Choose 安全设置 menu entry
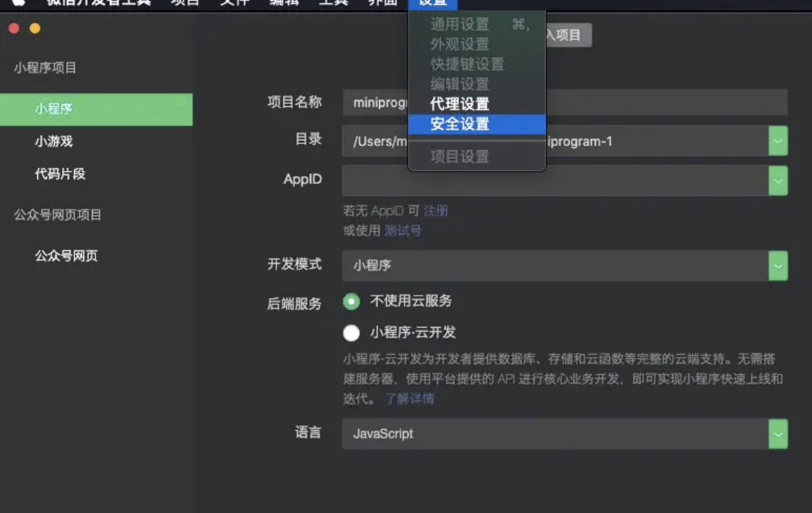The height and width of the screenshot is (513, 812). [x=459, y=124]
